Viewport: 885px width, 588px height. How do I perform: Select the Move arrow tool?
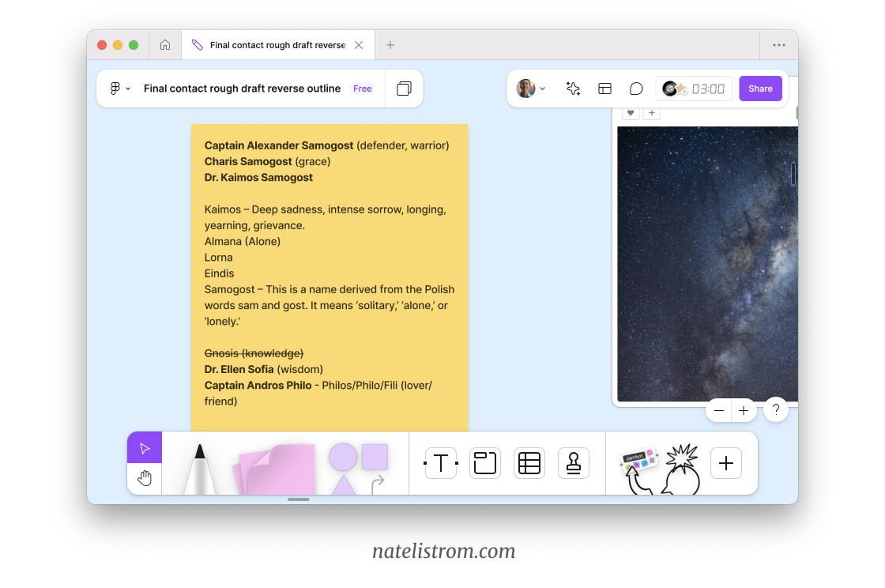click(x=145, y=448)
